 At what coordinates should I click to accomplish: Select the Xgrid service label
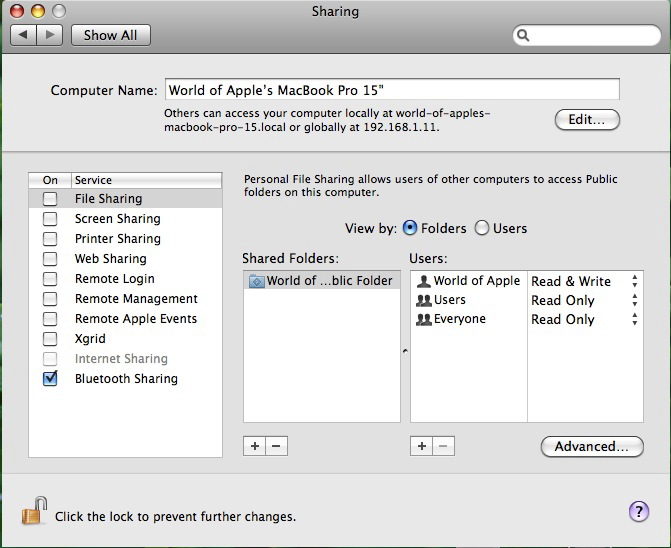pyautogui.click(x=90, y=339)
